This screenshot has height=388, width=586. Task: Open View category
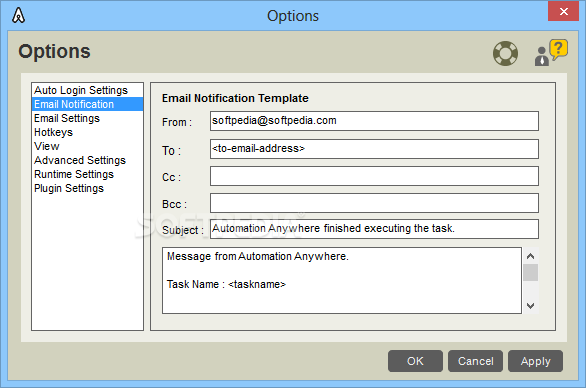point(87,146)
